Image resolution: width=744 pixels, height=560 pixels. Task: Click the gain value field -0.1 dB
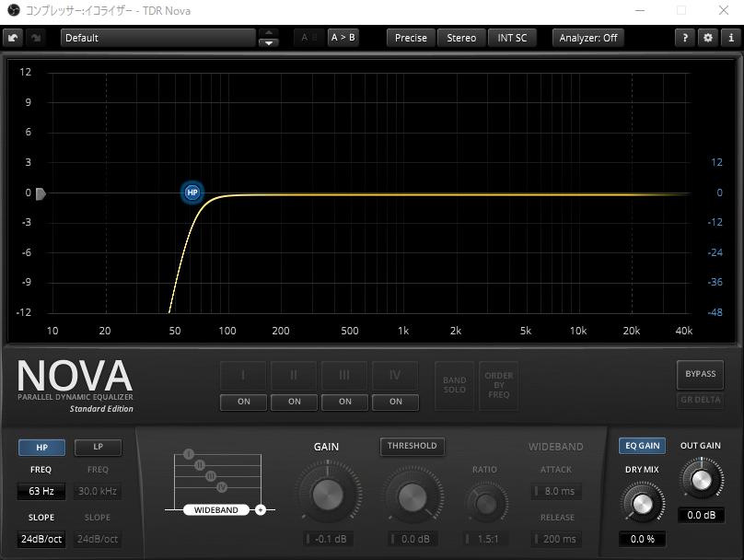(329, 539)
